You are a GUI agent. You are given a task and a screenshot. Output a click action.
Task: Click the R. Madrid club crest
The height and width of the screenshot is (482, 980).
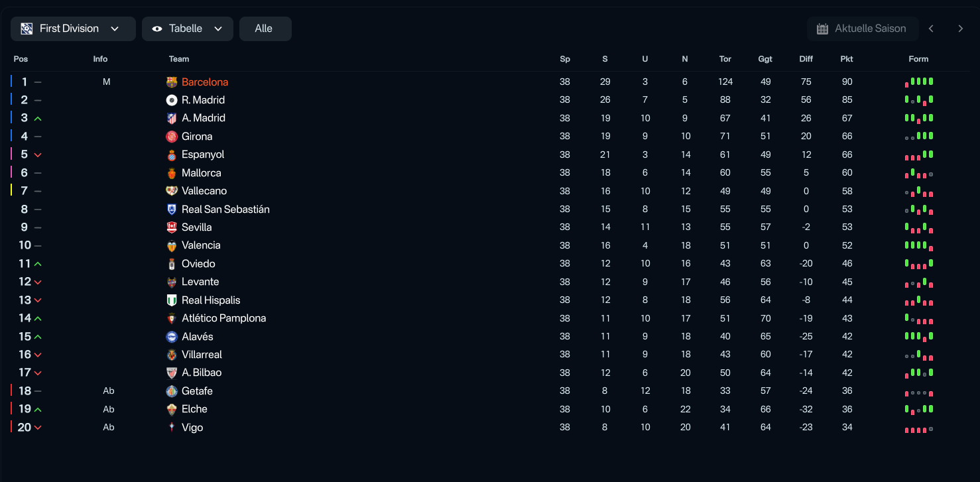click(x=172, y=100)
